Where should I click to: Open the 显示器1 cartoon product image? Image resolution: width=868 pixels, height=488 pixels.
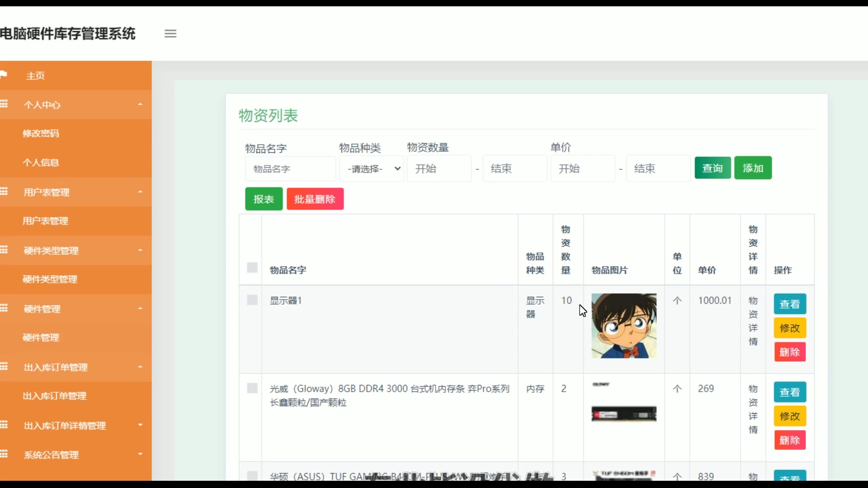point(624,326)
